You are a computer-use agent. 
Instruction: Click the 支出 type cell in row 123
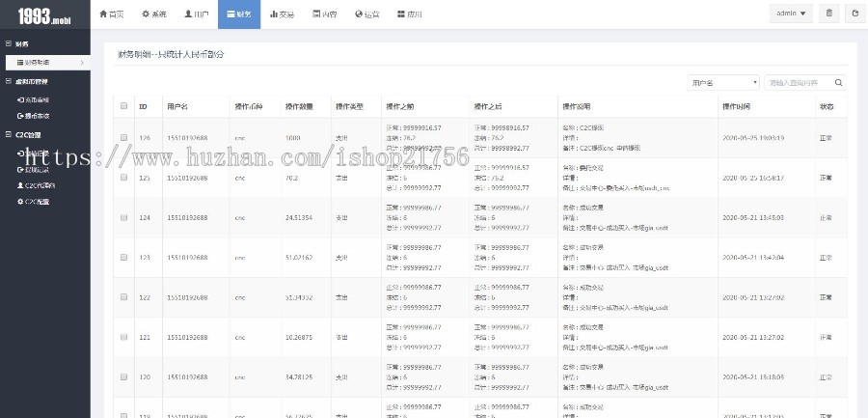click(342, 258)
